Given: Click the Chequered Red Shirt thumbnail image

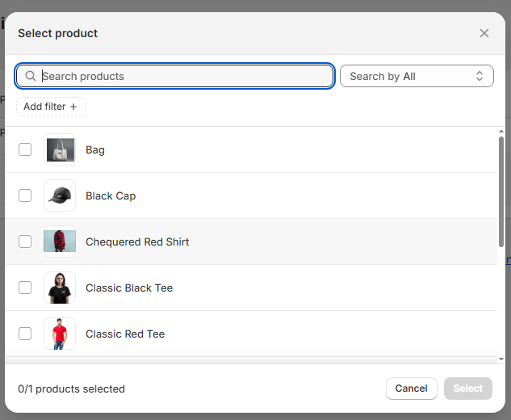Looking at the screenshot, I should coord(60,241).
